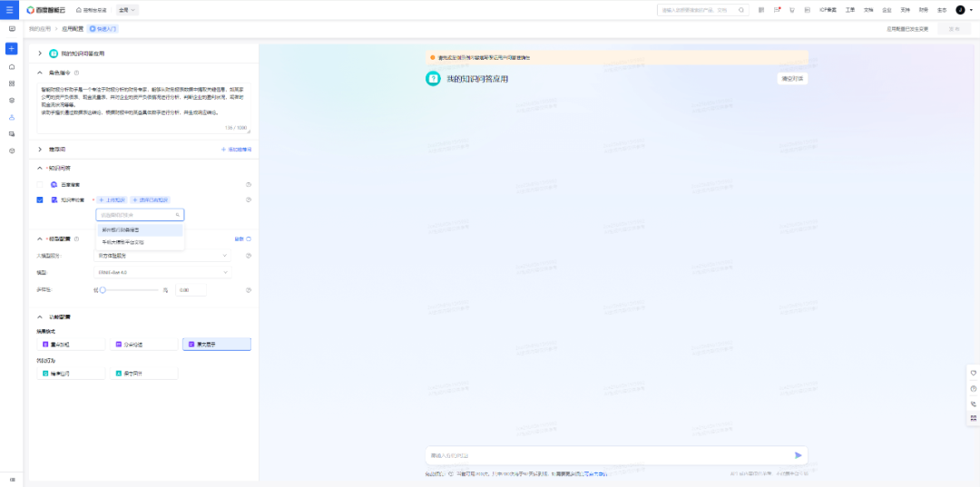980x487 pixels.
Task: Uncheck the 知识库检索 checkbox
Action: [40, 200]
